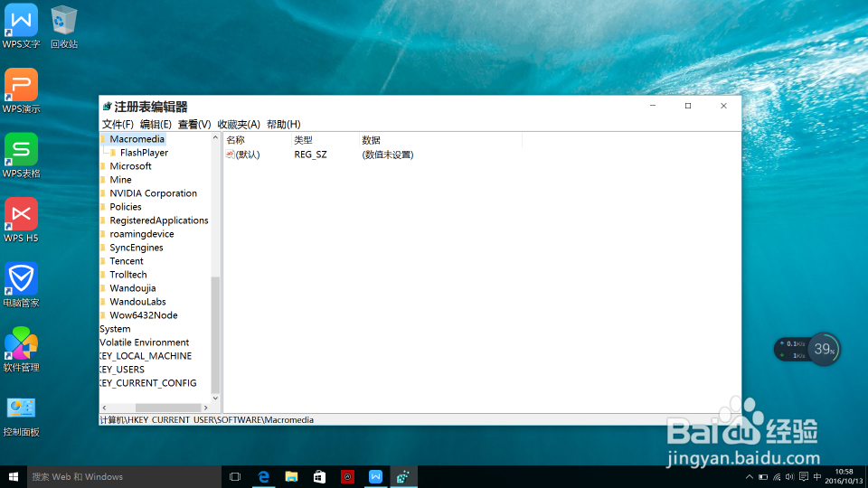Image resolution: width=868 pixels, height=488 pixels.
Task: Select the Volatile Environment key
Action: [145, 343]
